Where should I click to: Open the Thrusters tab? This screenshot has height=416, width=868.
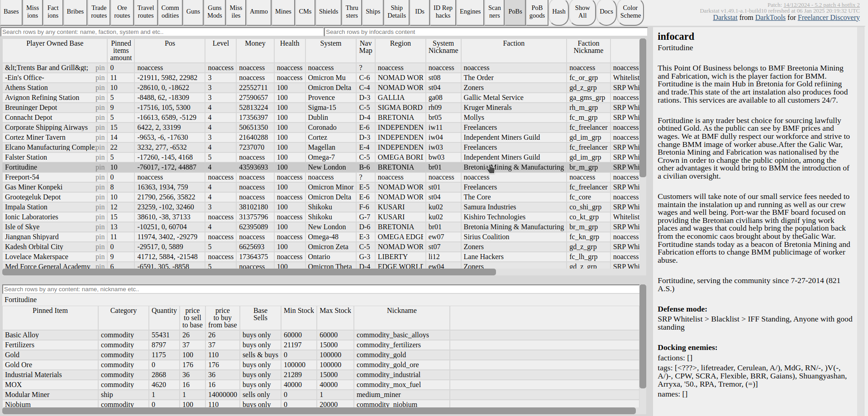352,12
